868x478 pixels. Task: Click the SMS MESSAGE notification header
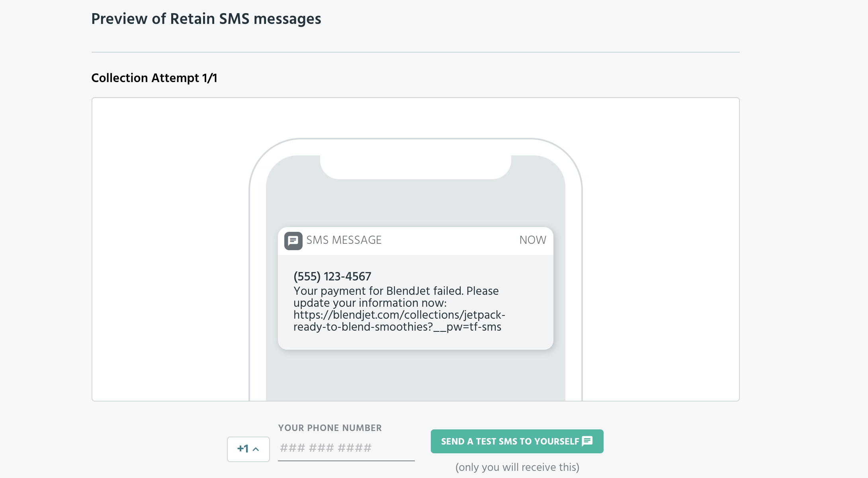point(416,241)
